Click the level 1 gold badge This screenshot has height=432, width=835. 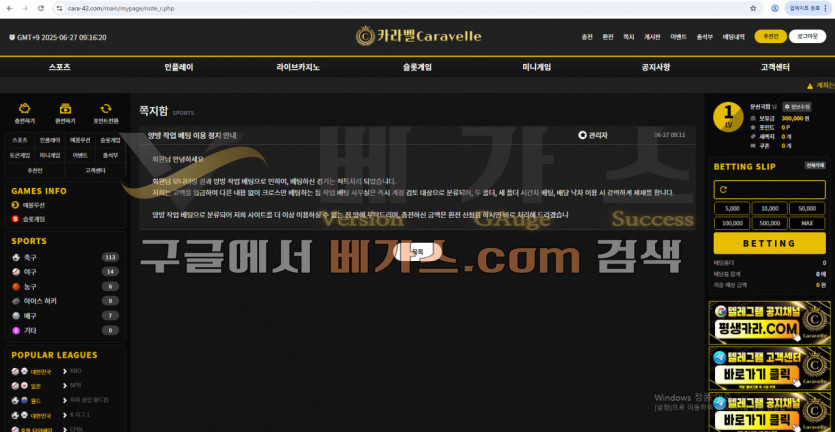click(x=728, y=117)
